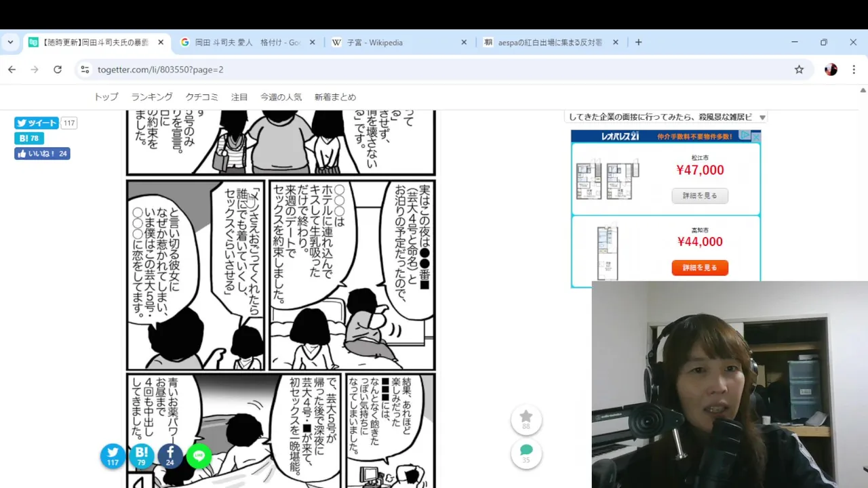Open the 注目 navigation link

point(239,97)
